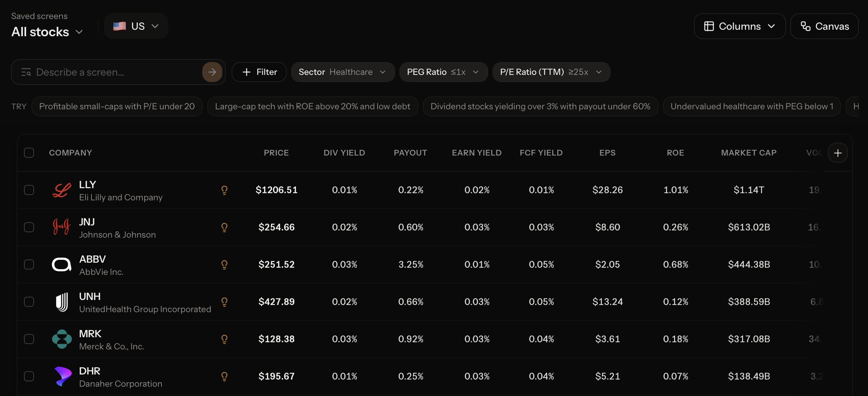Click the UNH EPS value $13.24
The image size is (868, 396).
(x=607, y=302)
